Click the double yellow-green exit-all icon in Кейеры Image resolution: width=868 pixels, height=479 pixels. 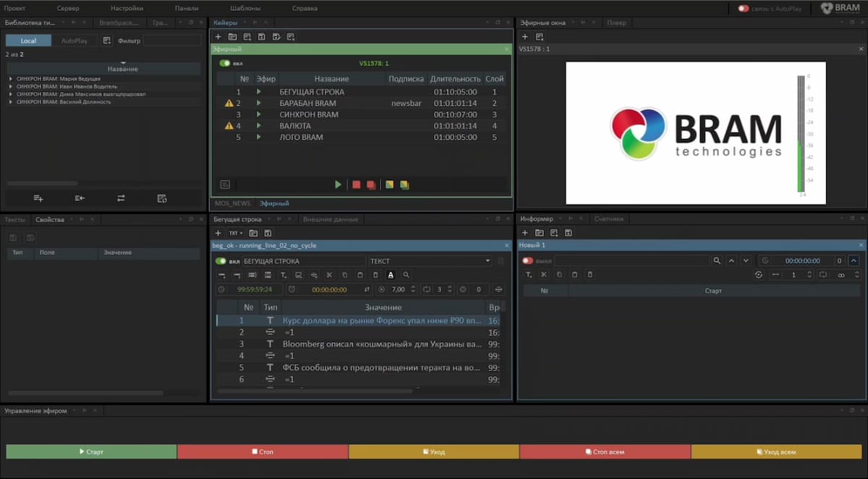pos(404,185)
